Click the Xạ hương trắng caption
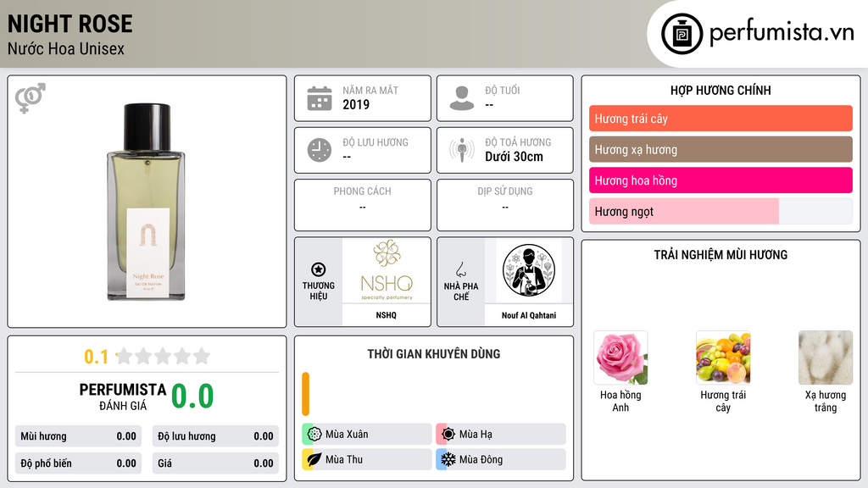Screen dimensions: 868x488 (826, 401)
